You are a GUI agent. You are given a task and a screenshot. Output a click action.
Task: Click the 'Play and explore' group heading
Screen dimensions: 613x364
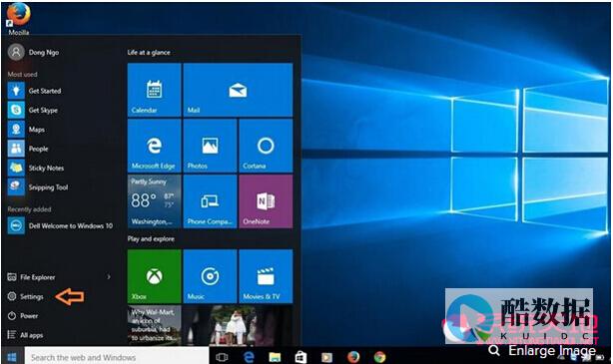click(151, 238)
